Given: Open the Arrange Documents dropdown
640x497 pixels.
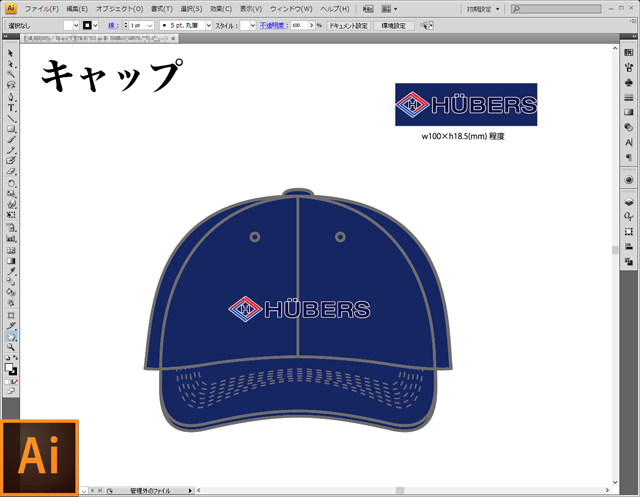Looking at the screenshot, I should coord(389,9).
